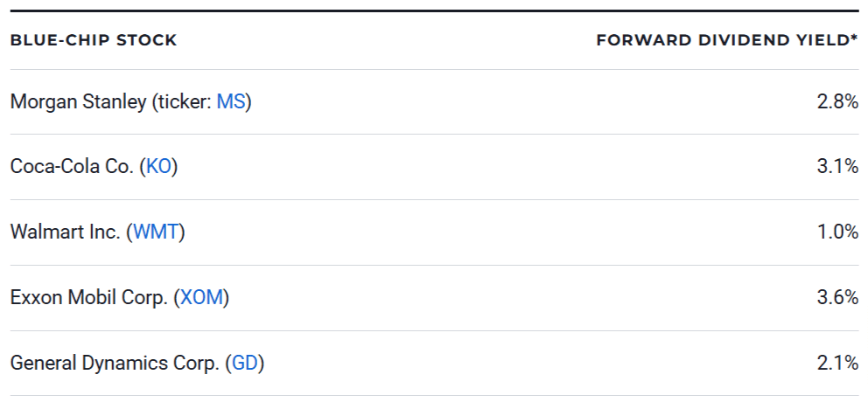868x416 pixels.
Task: Click Walmart's 1.0% yield value
Action: [837, 232]
